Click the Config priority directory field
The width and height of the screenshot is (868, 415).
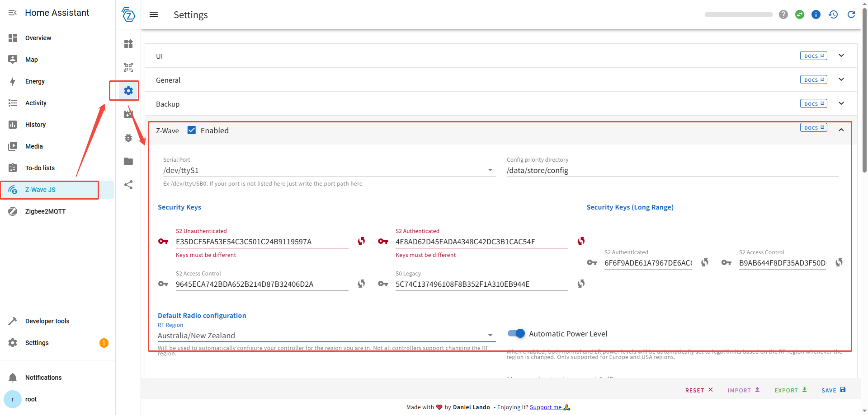pos(672,170)
